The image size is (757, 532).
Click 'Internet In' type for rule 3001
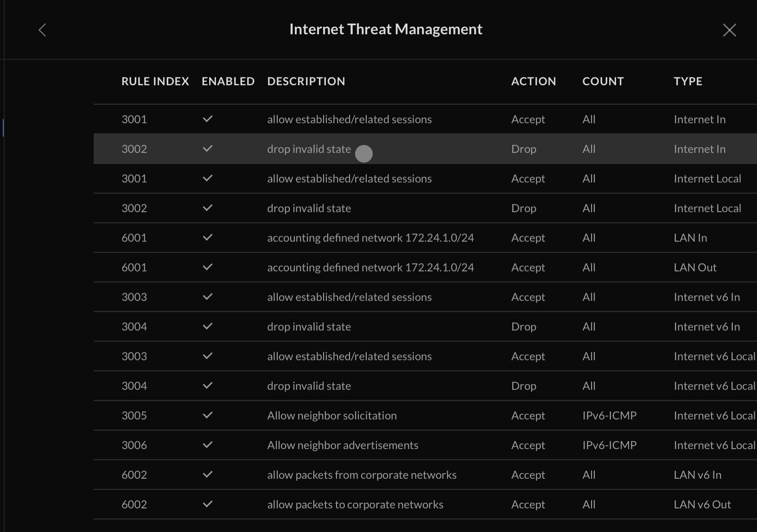700,119
